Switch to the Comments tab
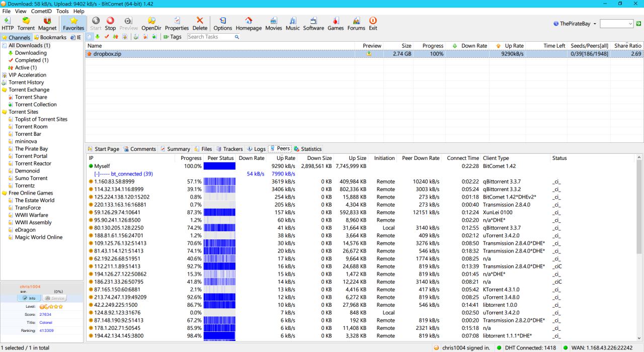 point(140,149)
